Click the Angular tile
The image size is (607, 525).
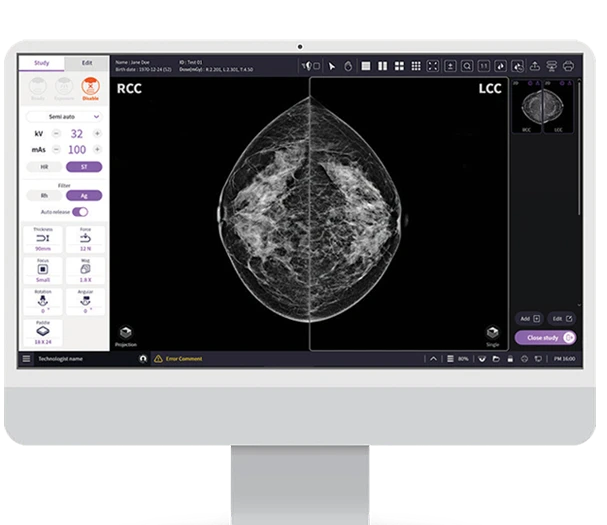point(85,301)
